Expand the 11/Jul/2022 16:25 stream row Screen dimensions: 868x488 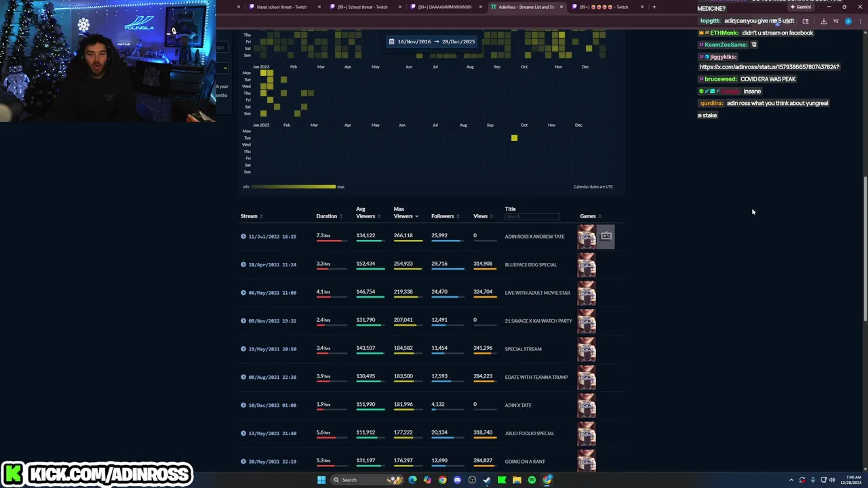tap(243, 237)
